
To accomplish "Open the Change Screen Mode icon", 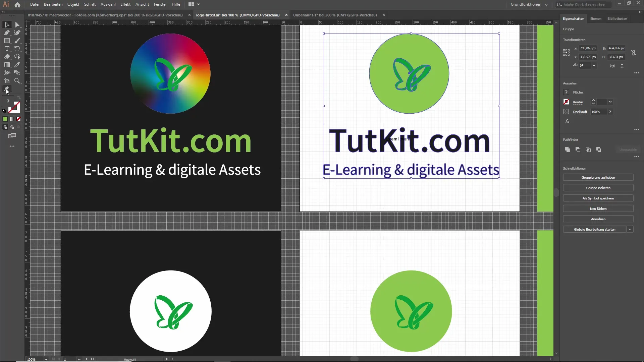I will coord(12,135).
